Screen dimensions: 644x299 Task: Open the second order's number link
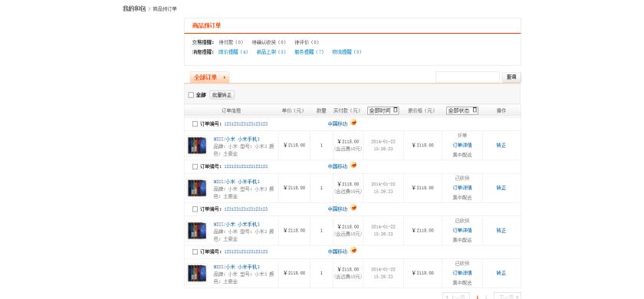pyautogui.click(x=246, y=166)
